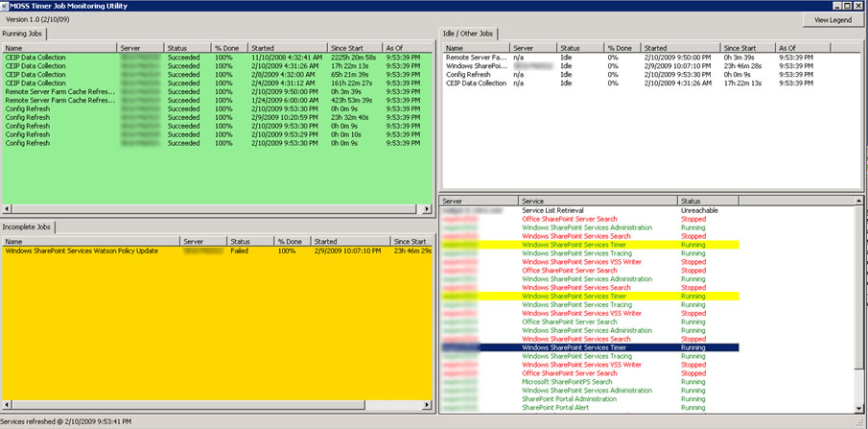Click Service column header in services list

598,202
